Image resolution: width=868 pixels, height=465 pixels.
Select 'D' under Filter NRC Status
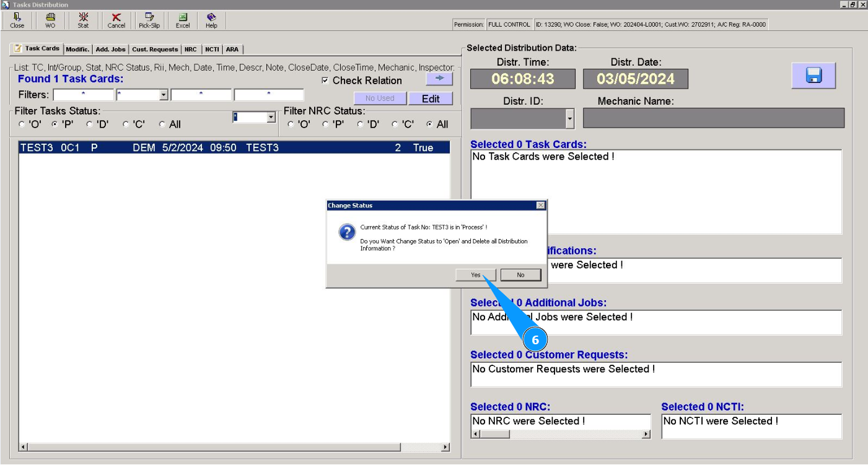point(361,124)
